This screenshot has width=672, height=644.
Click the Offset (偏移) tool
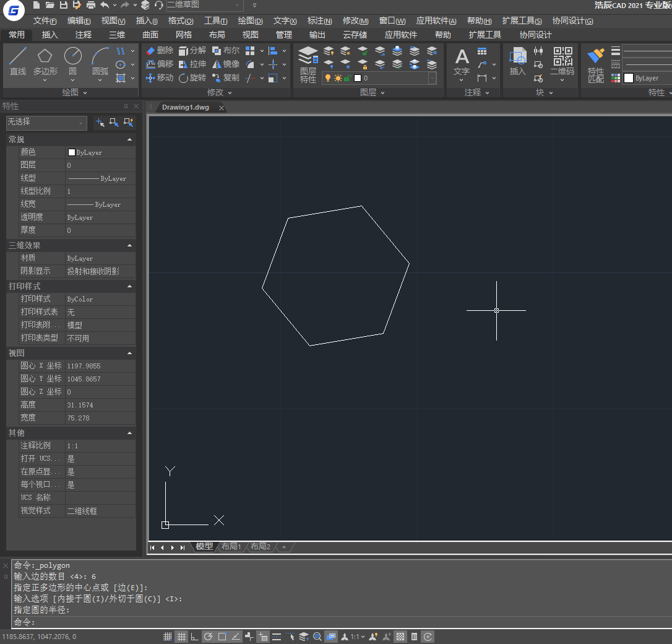(x=160, y=64)
